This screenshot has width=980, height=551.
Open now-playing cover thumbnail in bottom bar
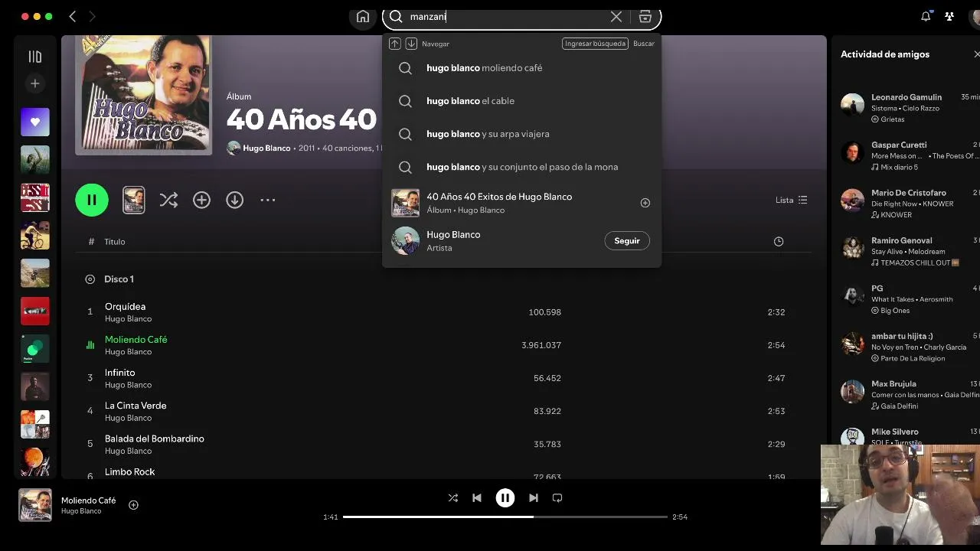[35, 505]
